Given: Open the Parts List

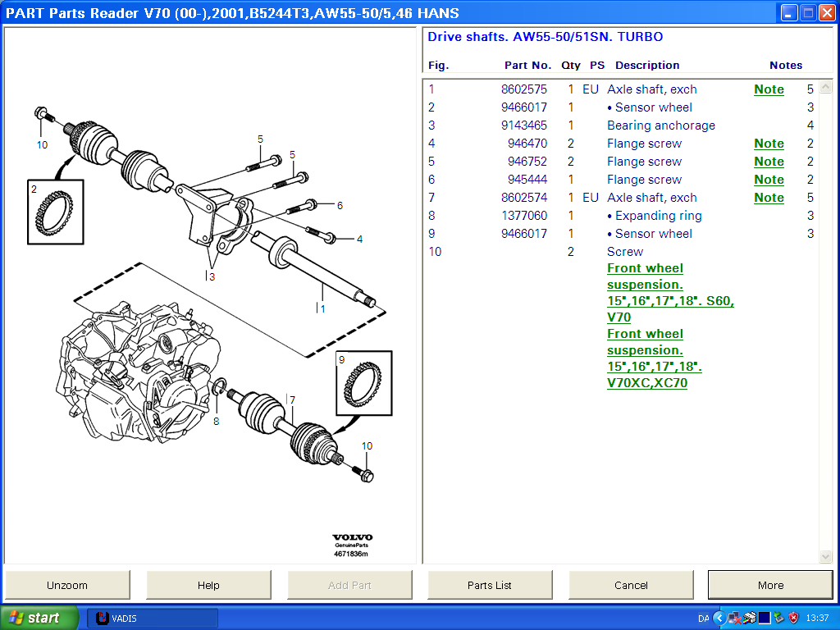Looking at the screenshot, I should tap(490, 585).
